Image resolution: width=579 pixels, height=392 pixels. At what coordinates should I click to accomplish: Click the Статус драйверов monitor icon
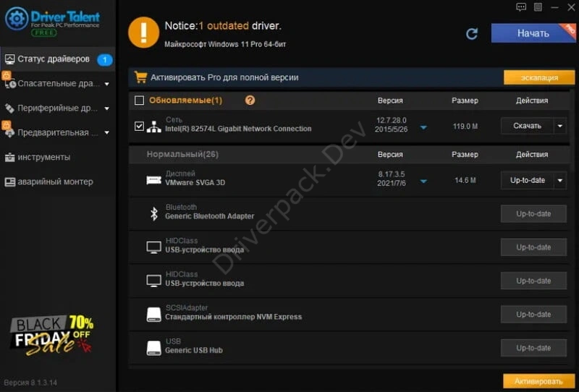[9, 59]
